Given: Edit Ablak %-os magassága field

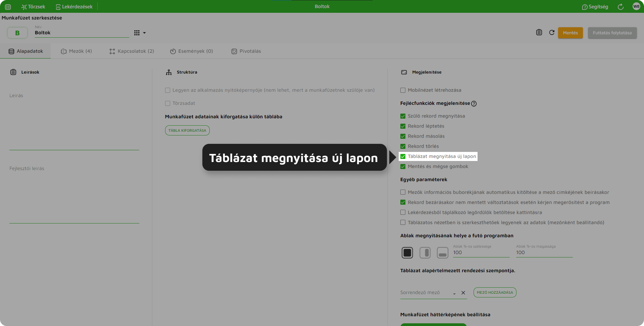Looking at the screenshot, I should 544,252.
